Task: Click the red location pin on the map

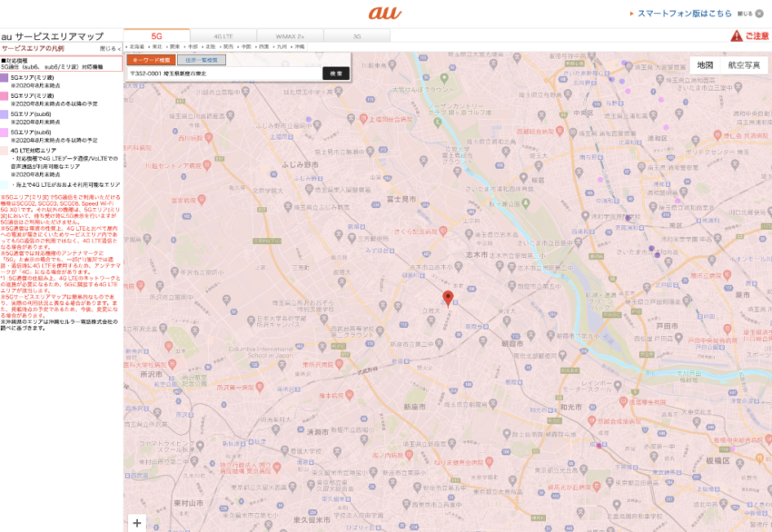Action: (x=447, y=299)
